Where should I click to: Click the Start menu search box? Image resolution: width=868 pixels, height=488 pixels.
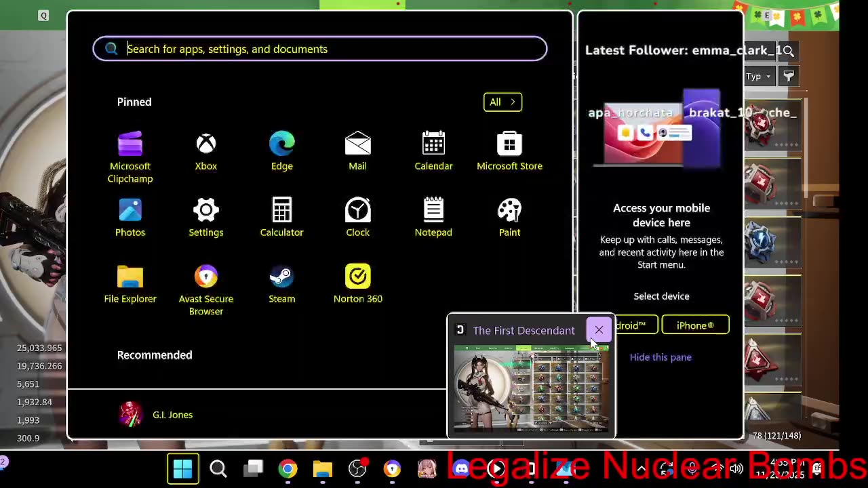pyautogui.click(x=320, y=49)
